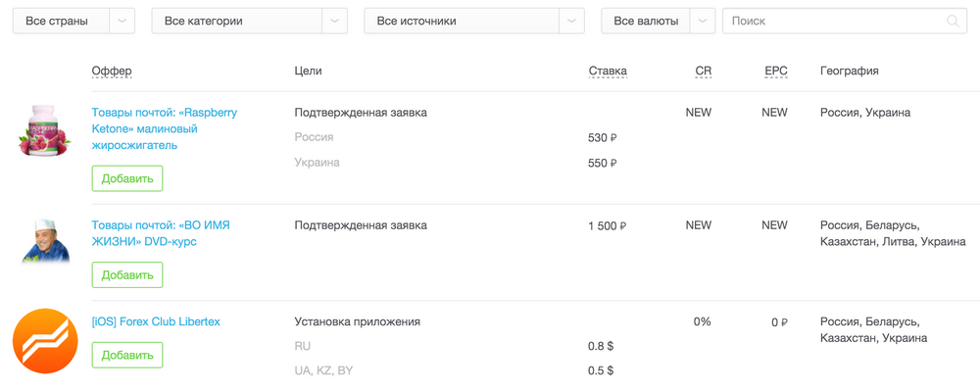
Task: Expand the "Все категории" category dropdown
Action: (249, 21)
